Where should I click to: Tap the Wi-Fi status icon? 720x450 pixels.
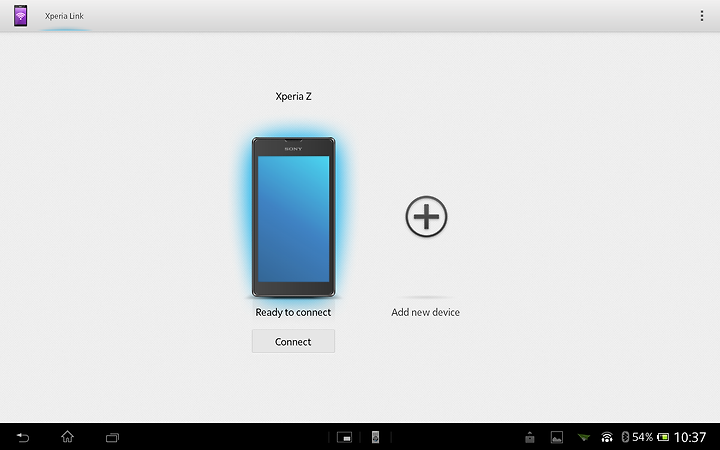click(x=607, y=437)
